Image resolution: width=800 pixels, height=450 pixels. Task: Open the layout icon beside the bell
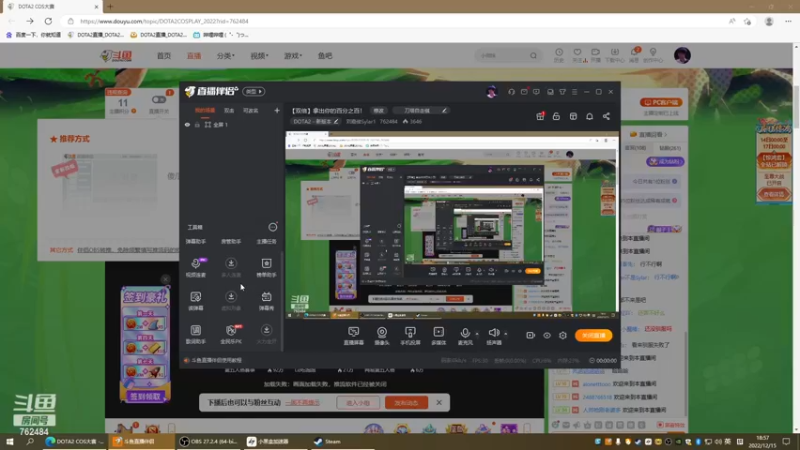coord(573,116)
